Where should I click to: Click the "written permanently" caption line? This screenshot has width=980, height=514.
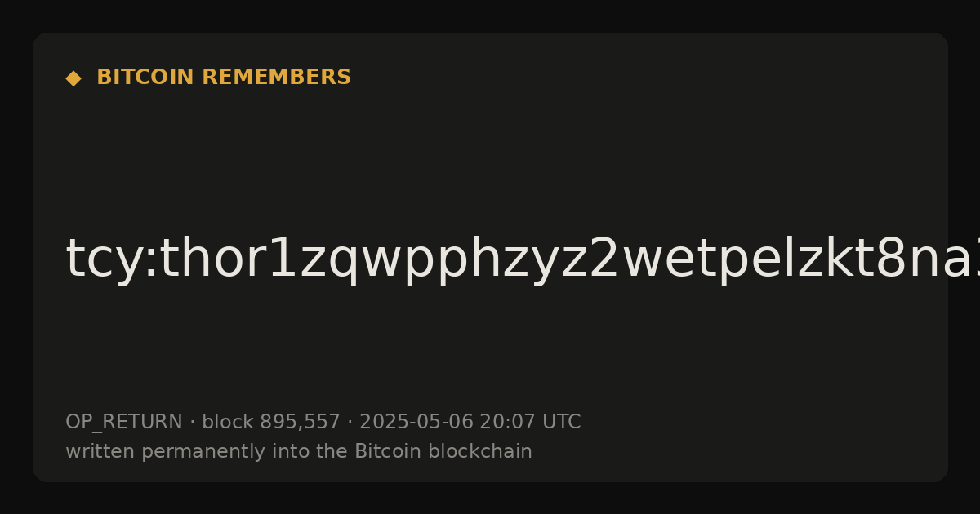point(299,451)
